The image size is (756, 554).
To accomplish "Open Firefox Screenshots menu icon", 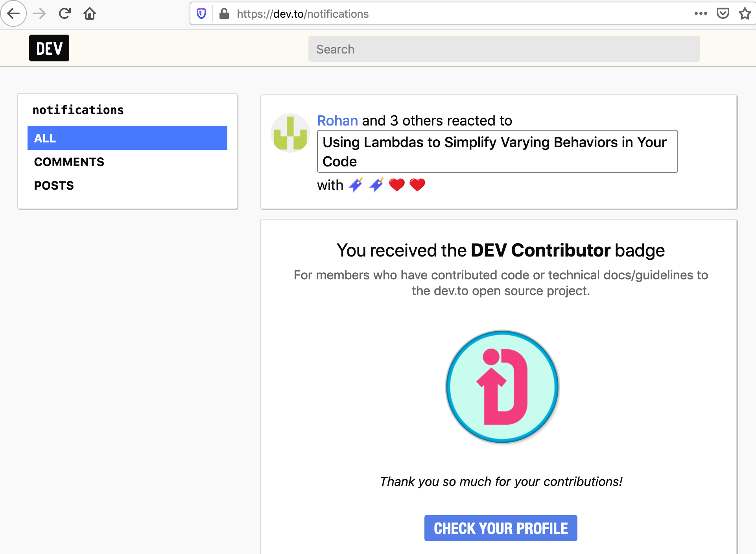I will (701, 14).
